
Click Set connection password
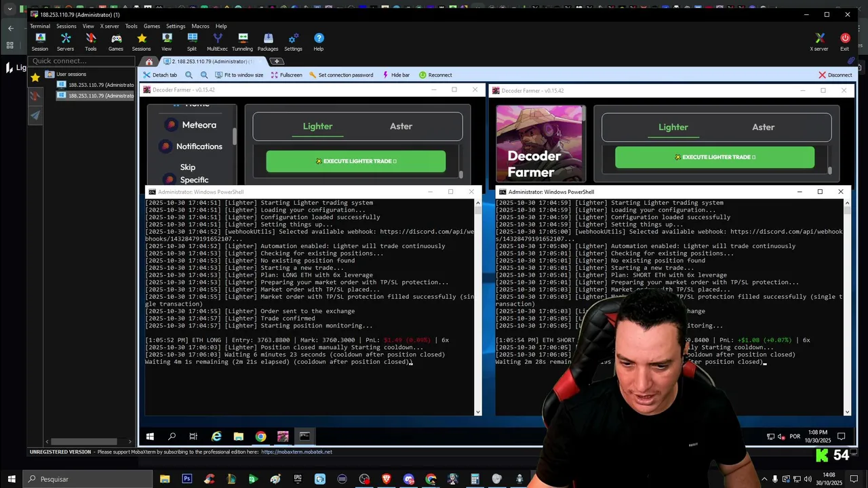click(x=340, y=75)
